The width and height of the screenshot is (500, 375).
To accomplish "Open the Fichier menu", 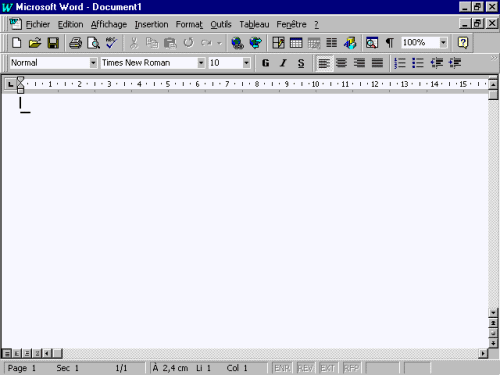I will click(x=38, y=24).
